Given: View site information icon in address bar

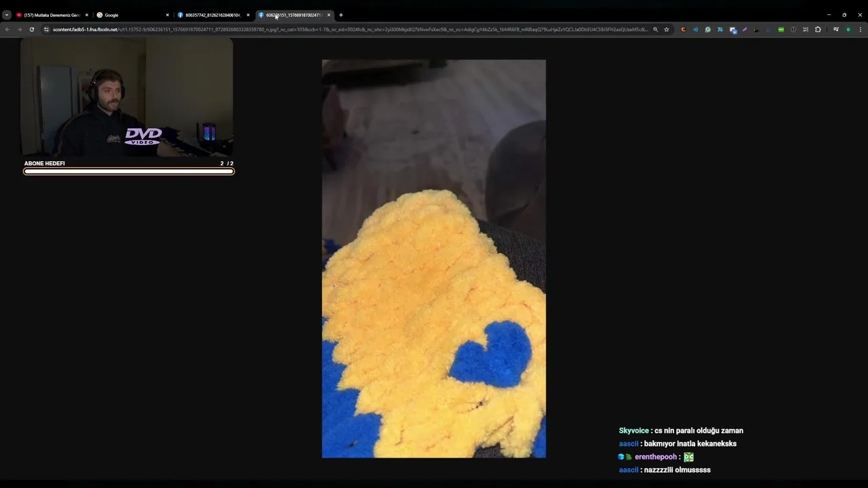Looking at the screenshot, I should click(x=46, y=29).
